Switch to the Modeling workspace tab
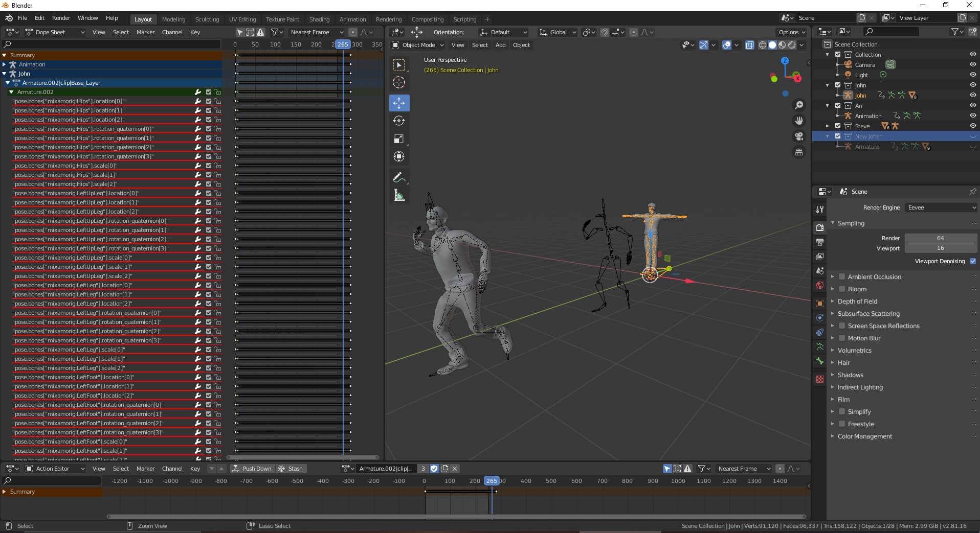Image resolution: width=980 pixels, height=533 pixels. pyautogui.click(x=173, y=19)
